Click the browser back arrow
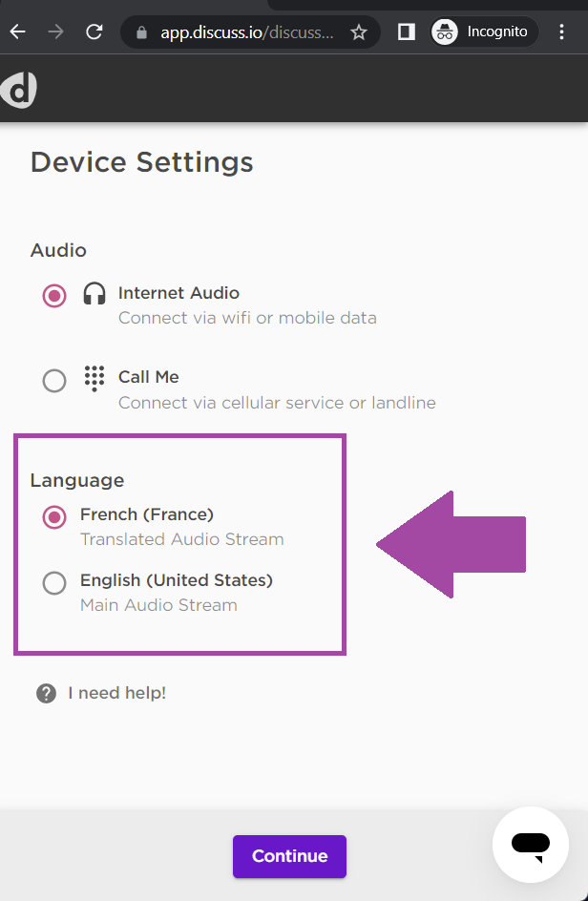 coord(18,31)
